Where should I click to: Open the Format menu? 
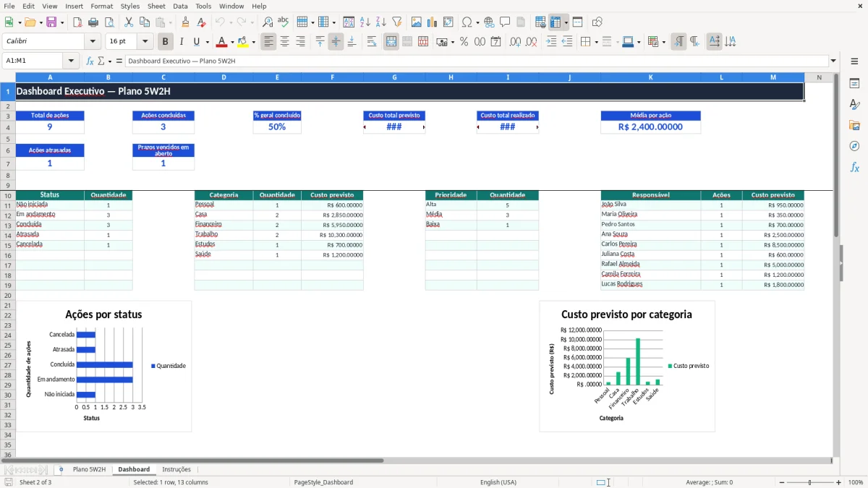[x=102, y=6]
